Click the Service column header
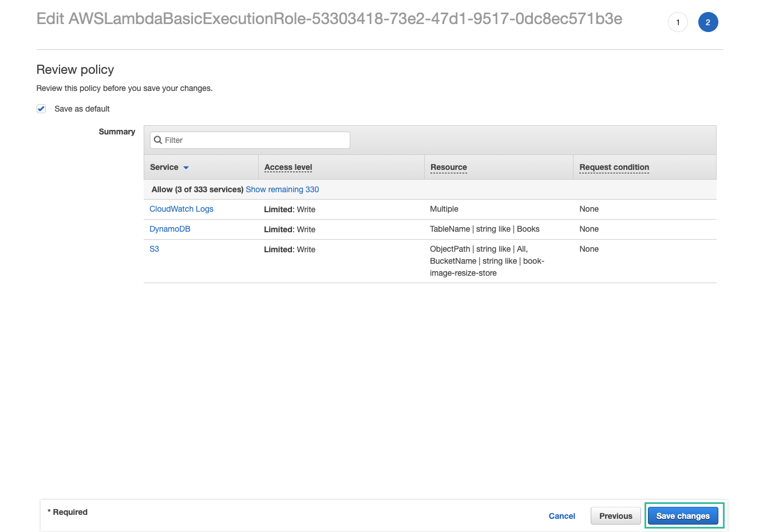The image size is (771, 532). pyautogui.click(x=164, y=167)
